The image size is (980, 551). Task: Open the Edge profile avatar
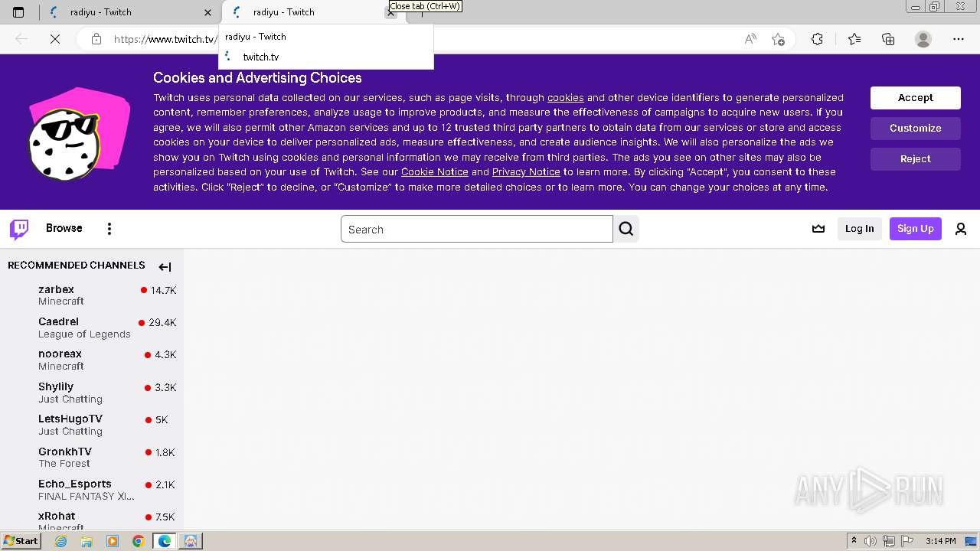923,39
